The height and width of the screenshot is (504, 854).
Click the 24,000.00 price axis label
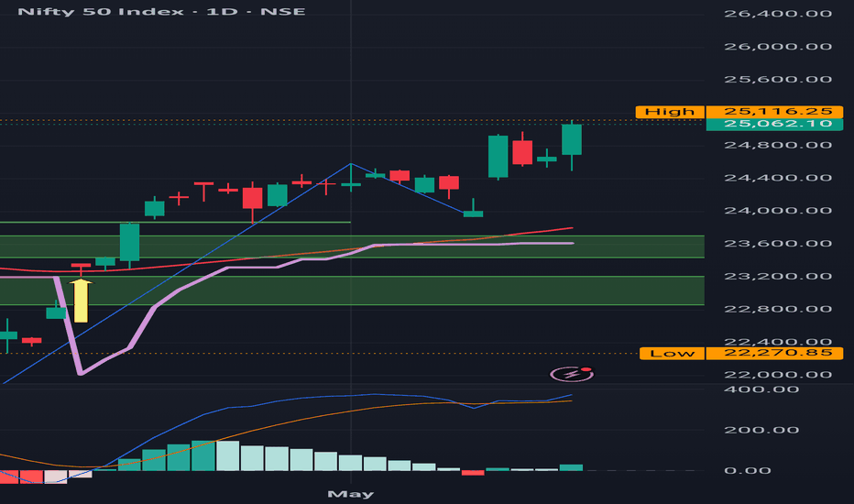(x=778, y=211)
